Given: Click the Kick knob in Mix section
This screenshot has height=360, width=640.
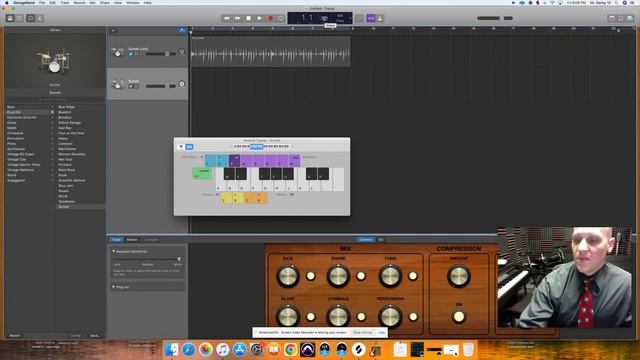Looking at the screenshot, I should click(288, 276).
